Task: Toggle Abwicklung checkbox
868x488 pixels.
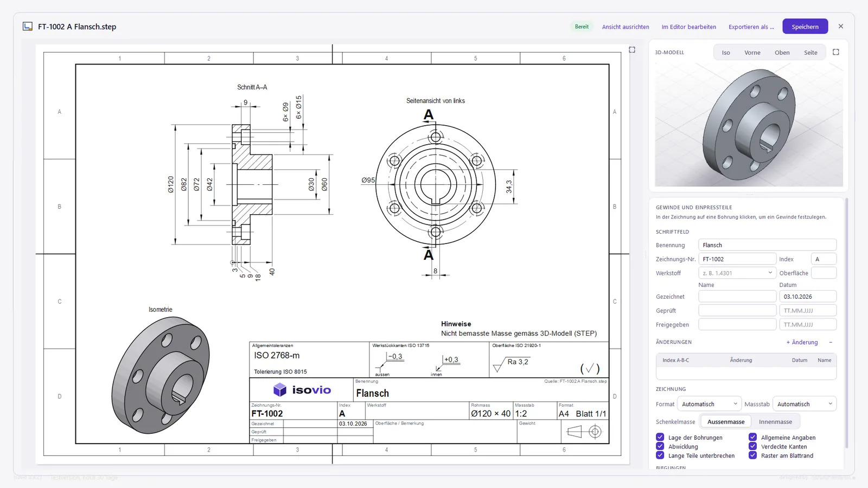Action: (660, 446)
